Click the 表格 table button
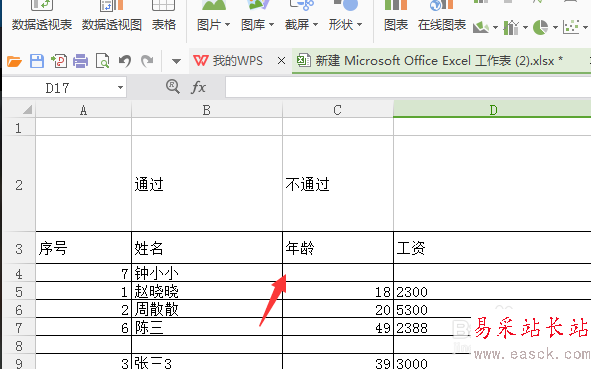This screenshot has height=369, width=591. click(164, 17)
